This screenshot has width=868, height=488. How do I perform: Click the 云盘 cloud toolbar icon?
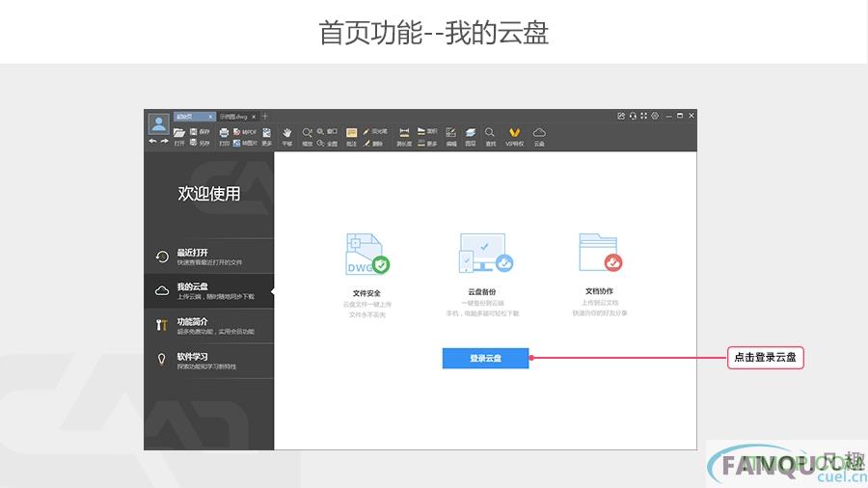pos(539,133)
